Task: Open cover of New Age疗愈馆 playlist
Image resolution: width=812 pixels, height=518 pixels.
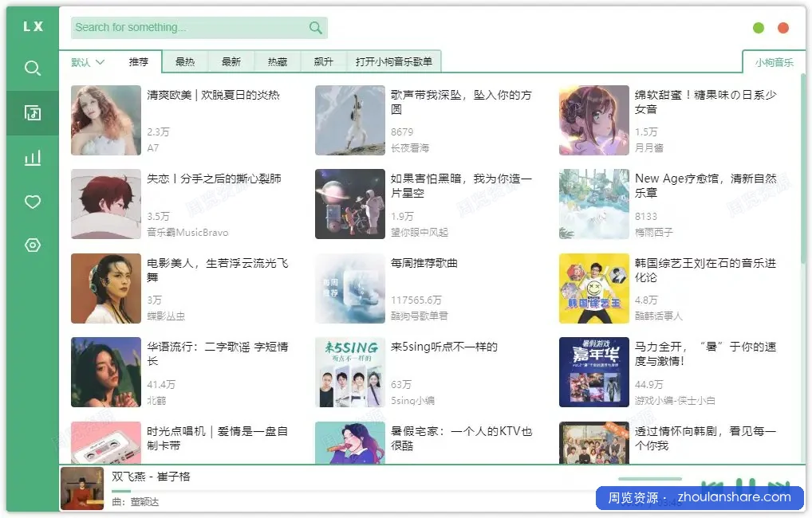Action: point(594,204)
